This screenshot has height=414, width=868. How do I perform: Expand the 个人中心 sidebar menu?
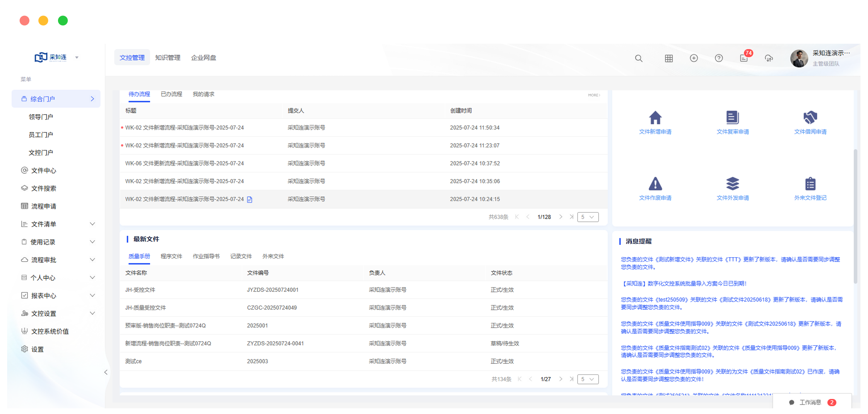click(92, 278)
